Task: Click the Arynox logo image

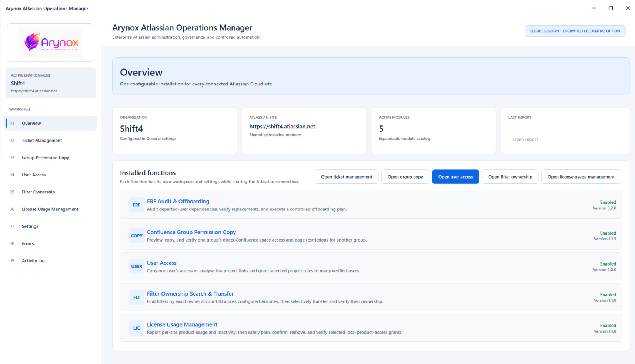Action: coord(51,43)
